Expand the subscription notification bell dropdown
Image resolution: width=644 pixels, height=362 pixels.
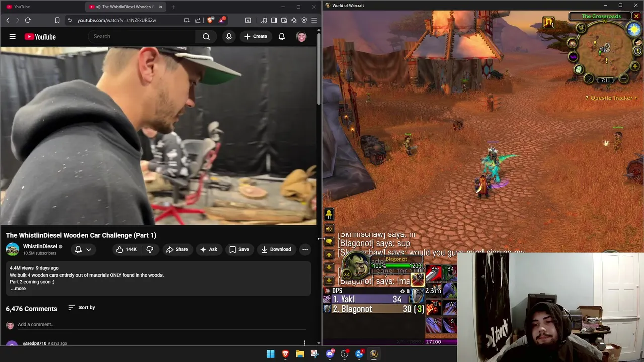click(x=83, y=249)
